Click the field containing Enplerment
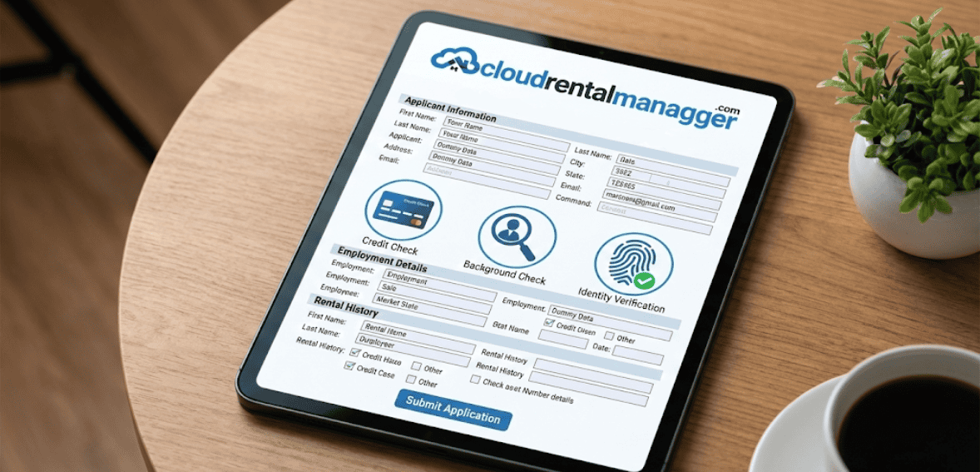The image size is (980, 472). point(441,285)
